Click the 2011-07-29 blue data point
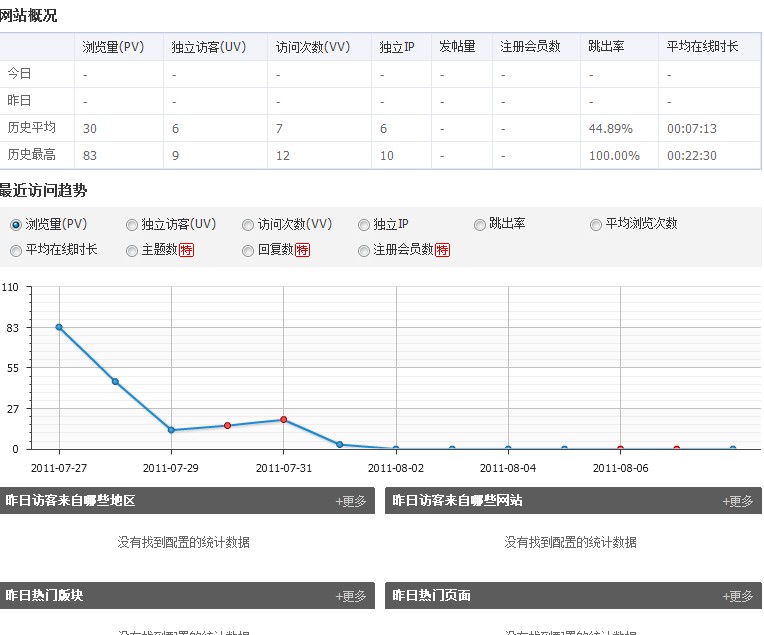The height and width of the screenshot is (635, 764). (171, 430)
